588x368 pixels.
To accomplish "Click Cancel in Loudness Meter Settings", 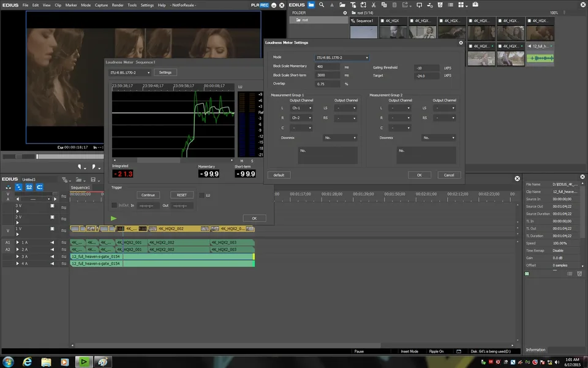I will (449, 175).
